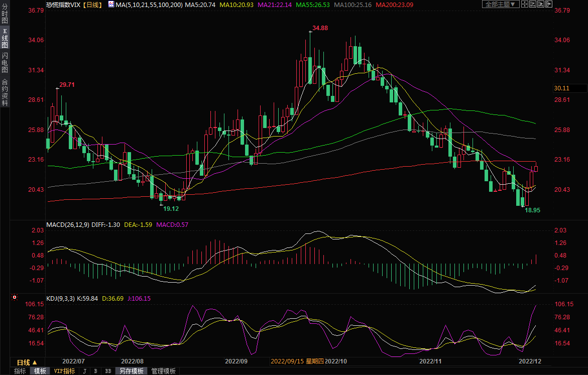Select the K线图 side tab
Screen dimensions: 588x375
coord(5,39)
